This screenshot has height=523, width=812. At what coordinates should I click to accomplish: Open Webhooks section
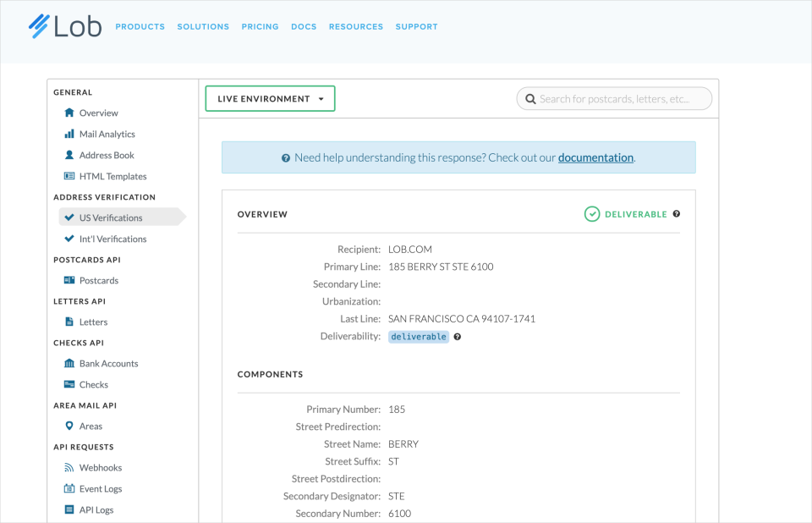click(x=101, y=467)
